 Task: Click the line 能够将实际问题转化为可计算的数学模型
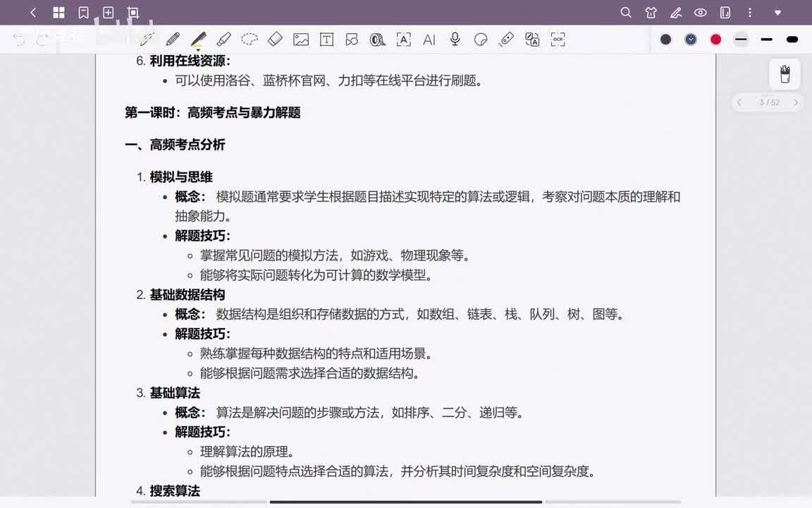pyautogui.click(x=316, y=274)
